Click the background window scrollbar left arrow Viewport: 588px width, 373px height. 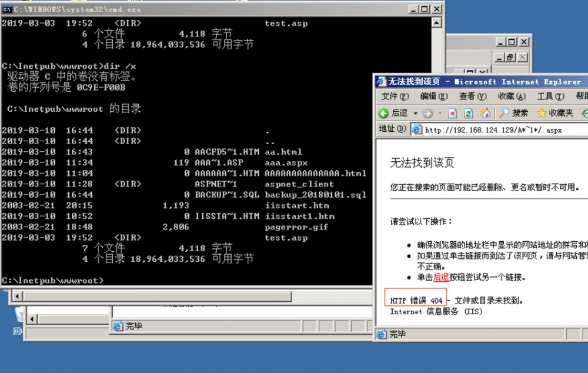coord(32,319)
